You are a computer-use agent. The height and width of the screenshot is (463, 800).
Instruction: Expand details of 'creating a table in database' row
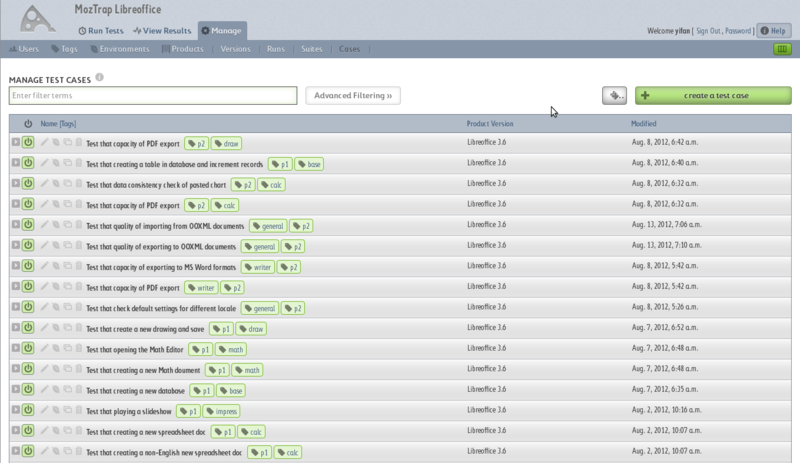tap(16, 162)
